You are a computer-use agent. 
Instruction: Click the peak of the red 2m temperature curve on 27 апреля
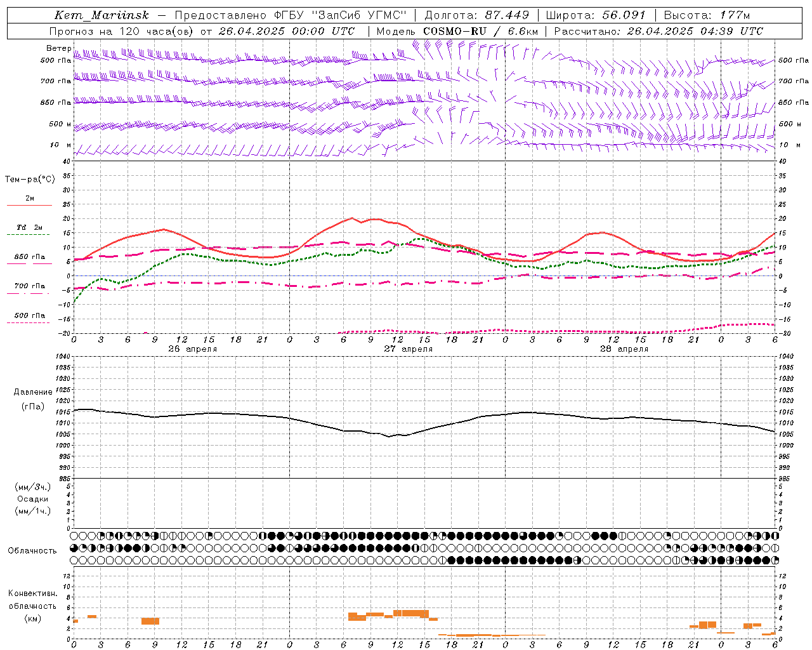(353, 218)
